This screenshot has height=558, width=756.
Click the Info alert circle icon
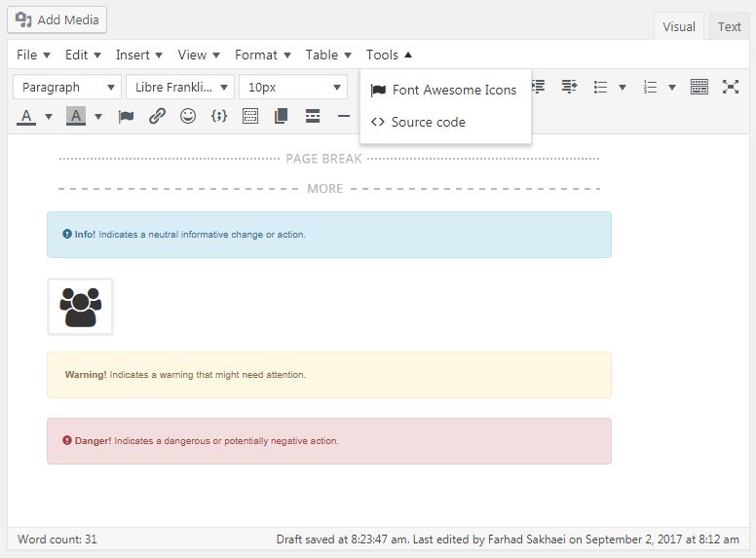(67, 234)
